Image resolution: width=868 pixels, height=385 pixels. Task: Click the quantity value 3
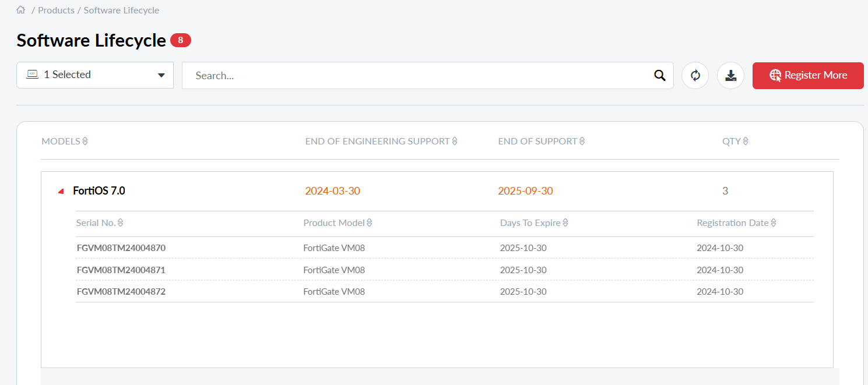pyautogui.click(x=725, y=191)
